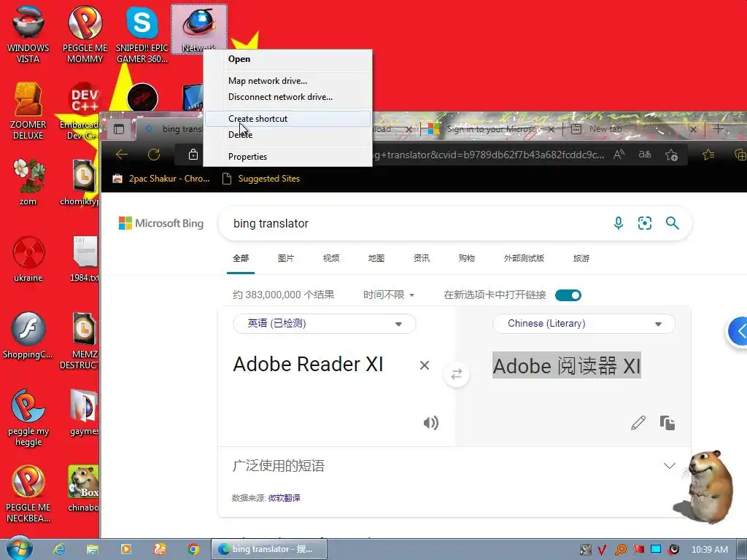Clear the Adobe Reader XI source text

coord(425,365)
